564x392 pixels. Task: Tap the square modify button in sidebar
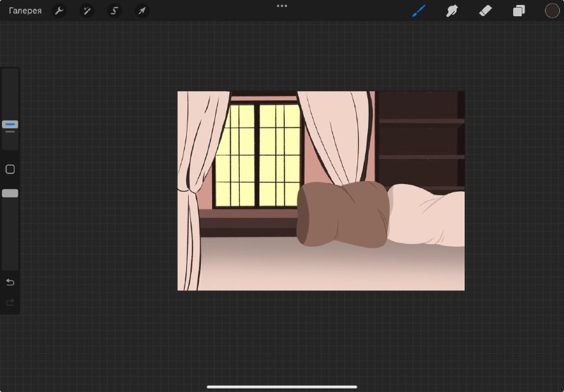10,169
